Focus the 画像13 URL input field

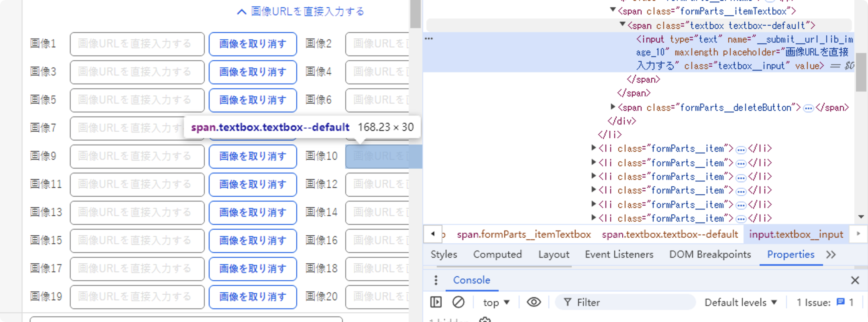coord(137,212)
